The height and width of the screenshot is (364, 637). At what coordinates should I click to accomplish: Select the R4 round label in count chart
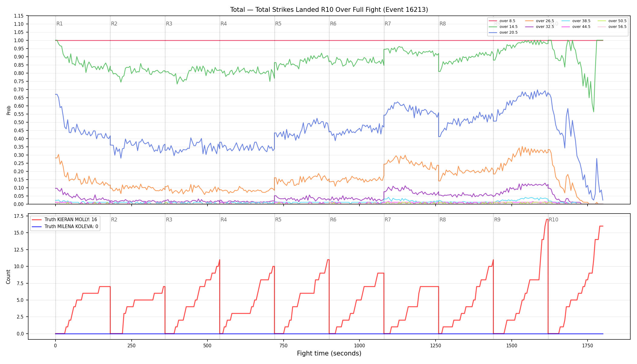(224, 220)
